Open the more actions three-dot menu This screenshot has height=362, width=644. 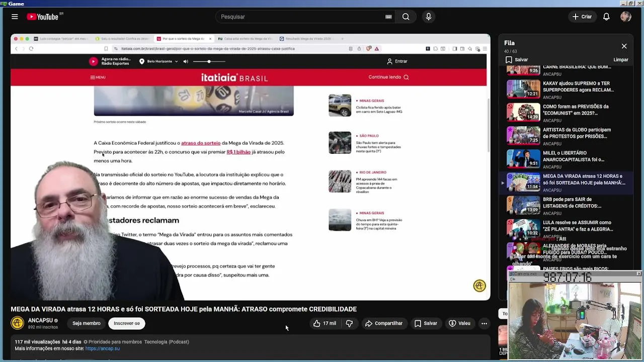coord(484,323)
